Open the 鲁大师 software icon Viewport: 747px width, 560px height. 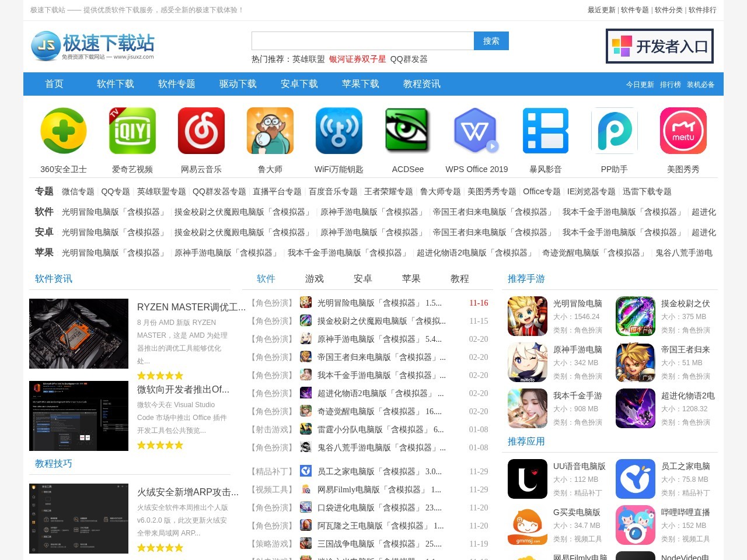(270, 130)
